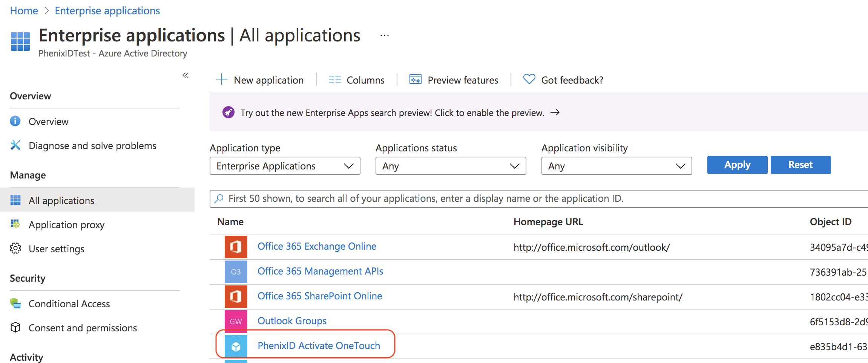This screenshot has width=868, height=363.
Task: Click the New application toolbar button
Action: 260,80
